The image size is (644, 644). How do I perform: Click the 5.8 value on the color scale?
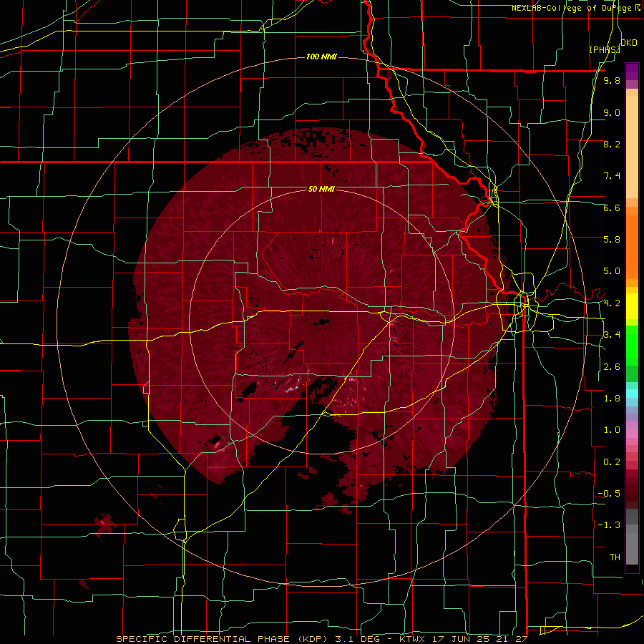coord(612,240)
